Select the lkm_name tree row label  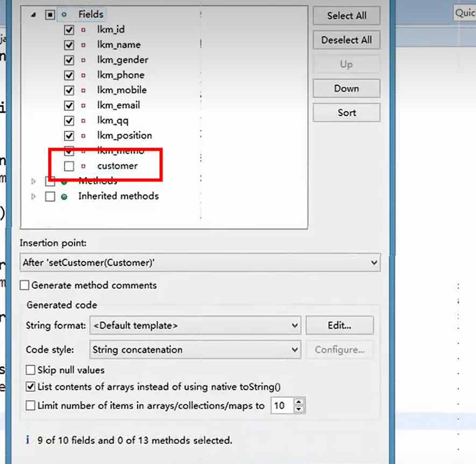click(x=119, y=45)
